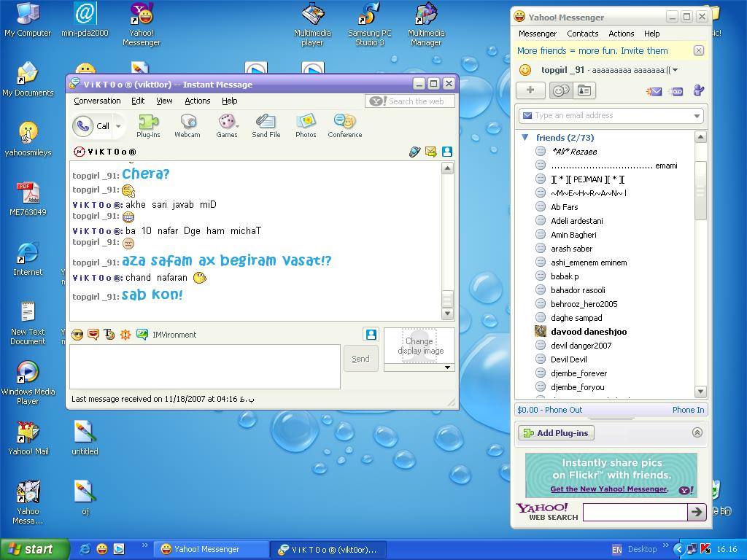Click the contact card icon beside Send

[371, 334]
